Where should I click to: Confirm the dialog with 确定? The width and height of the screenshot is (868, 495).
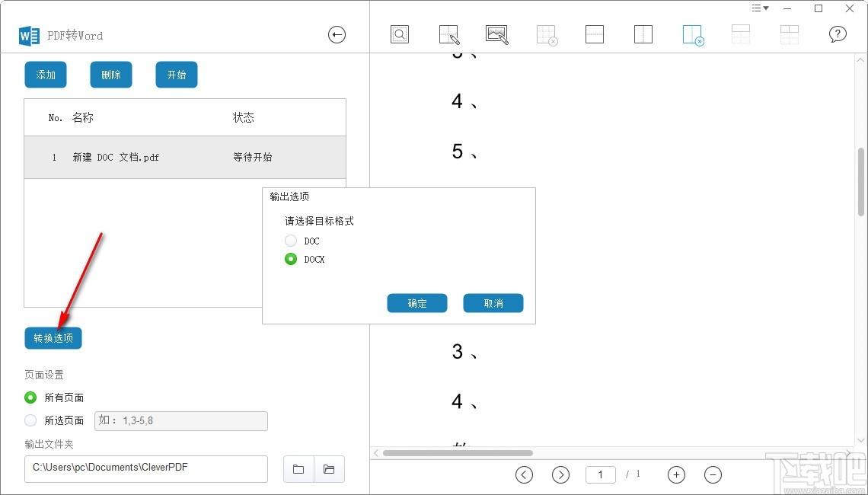coord(416,303)
